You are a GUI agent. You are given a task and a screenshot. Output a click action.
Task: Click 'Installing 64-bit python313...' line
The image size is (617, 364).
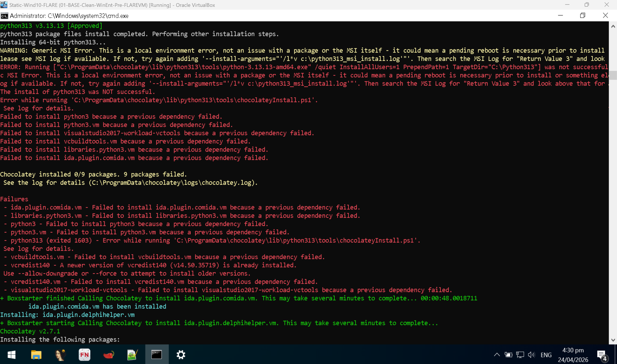[53, 42]
